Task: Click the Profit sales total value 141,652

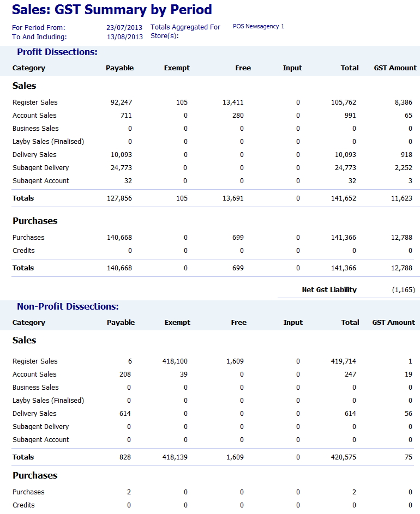Action: [x=343, y=198]
